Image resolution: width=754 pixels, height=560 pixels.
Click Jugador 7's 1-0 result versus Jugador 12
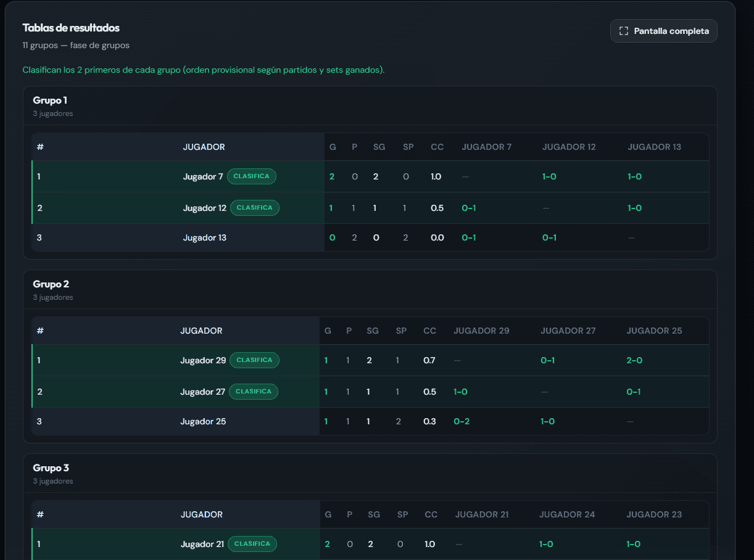[549, 176]
